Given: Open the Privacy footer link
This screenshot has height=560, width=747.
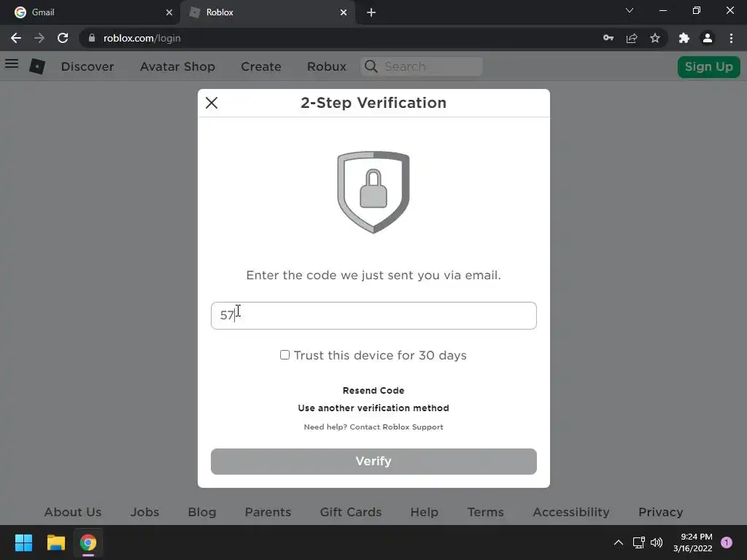Looking at the screenshot, I should click(x=661, y=512).
